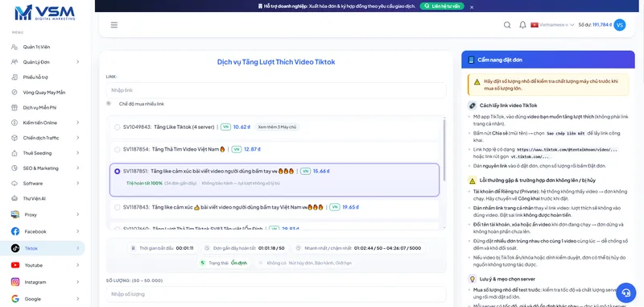Open Phiếu hỗ trợ menu item
The height and width of the screenshot is (307, 644).
43,77
